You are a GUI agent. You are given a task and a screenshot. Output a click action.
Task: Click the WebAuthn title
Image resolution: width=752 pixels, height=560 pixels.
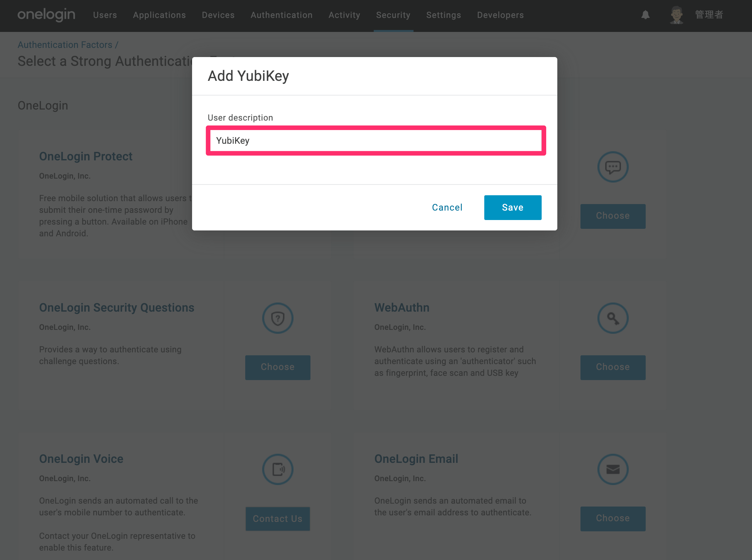(x=402, y=307)
